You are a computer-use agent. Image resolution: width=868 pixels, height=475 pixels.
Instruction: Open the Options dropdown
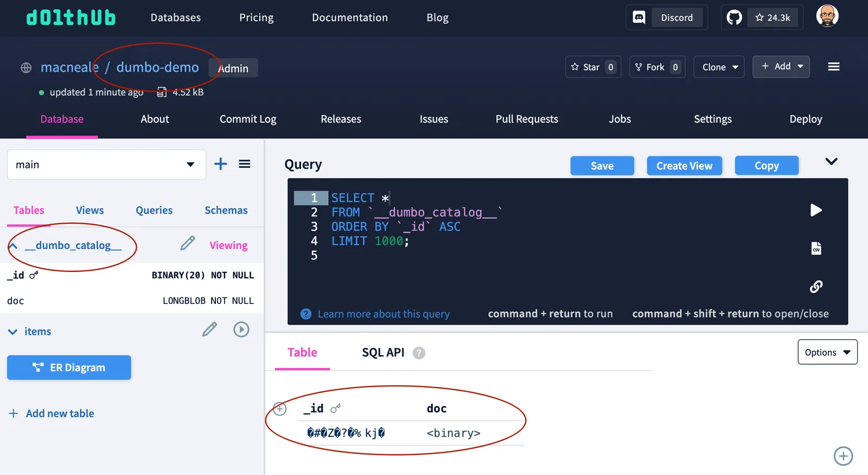click(827, 352)
